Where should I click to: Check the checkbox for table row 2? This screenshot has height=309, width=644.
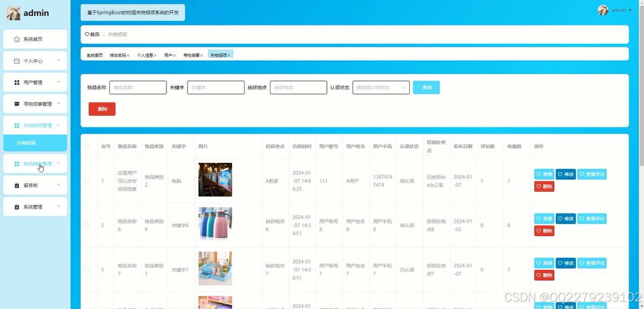click(87, 224)
